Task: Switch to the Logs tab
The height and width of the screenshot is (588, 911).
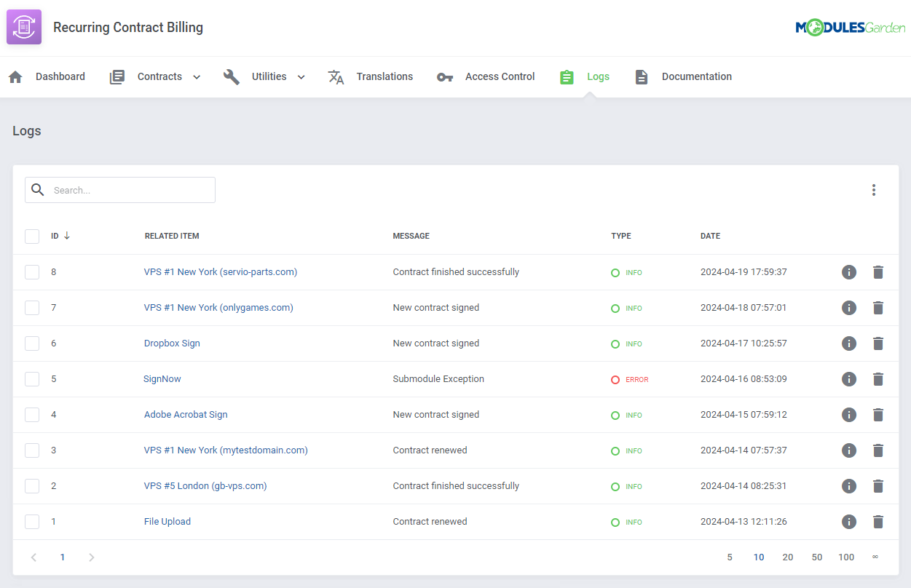Action: click(584, 76)
